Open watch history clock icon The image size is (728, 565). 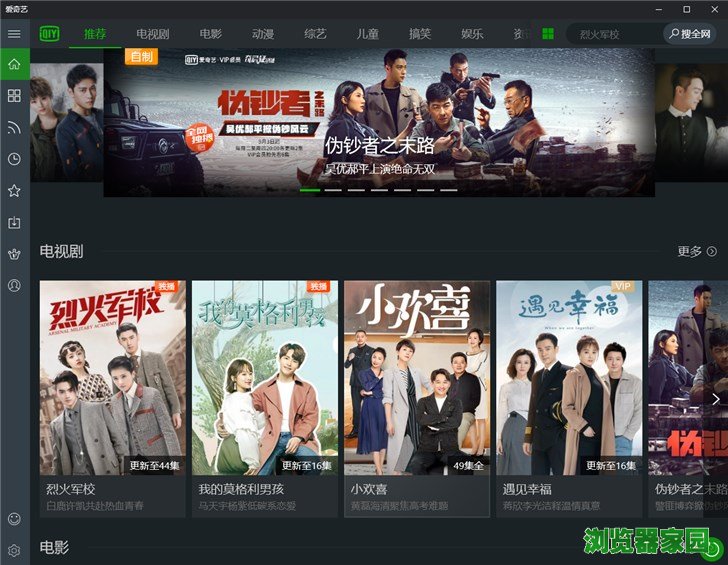point(14,159)
